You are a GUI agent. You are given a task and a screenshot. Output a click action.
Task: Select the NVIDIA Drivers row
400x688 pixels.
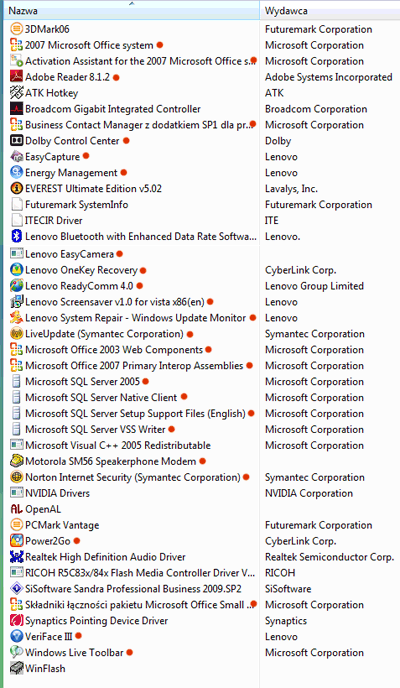point(132,493)
